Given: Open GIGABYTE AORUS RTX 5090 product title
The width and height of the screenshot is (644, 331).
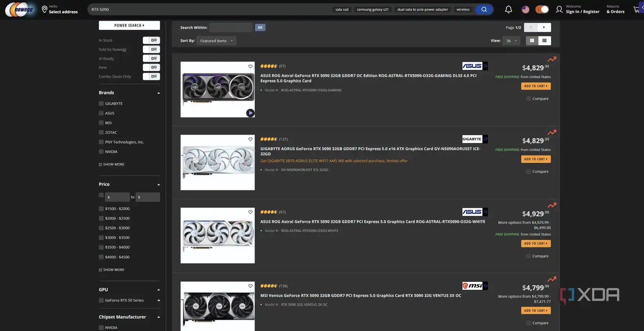Looking at the screenshot, I should [370, 151].
